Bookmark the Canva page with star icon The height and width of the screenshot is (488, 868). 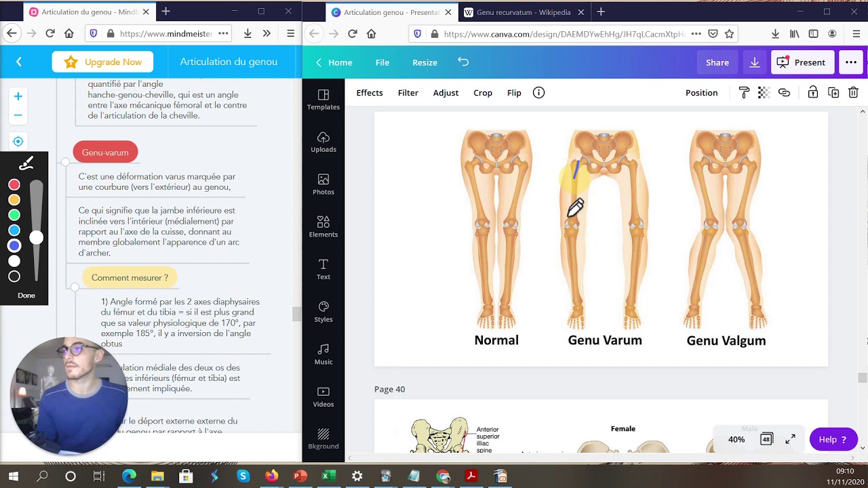click(x=729, y=34)
